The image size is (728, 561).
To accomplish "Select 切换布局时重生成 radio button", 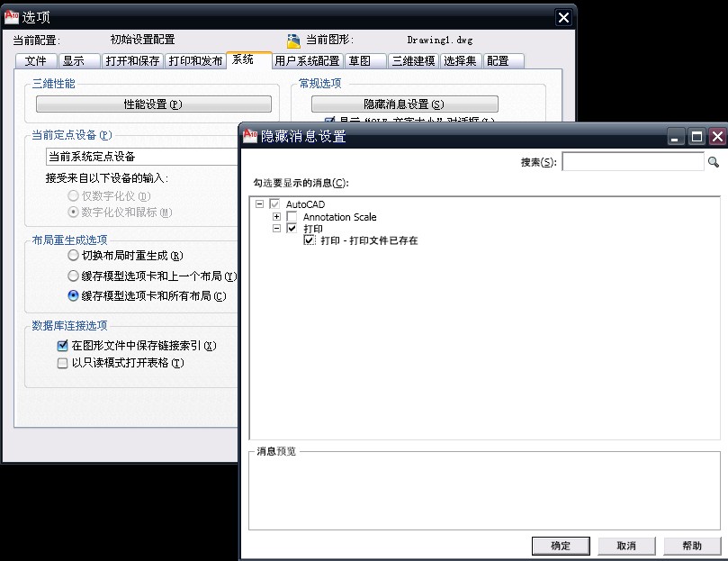I will [x=73, y=255].
